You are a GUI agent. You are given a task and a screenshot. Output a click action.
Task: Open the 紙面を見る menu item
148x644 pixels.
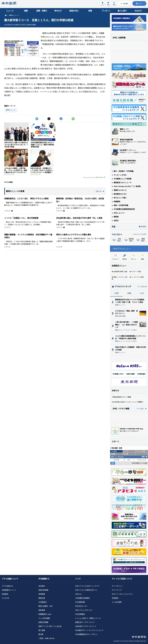[74, 11]
